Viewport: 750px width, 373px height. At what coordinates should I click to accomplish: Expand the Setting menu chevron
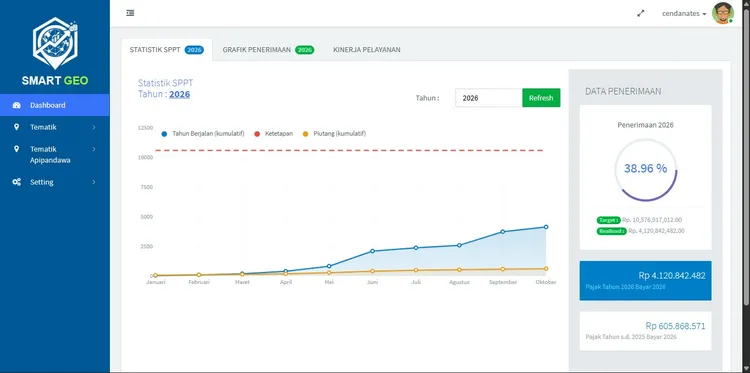pyautogui.click(x=94, y=182)
